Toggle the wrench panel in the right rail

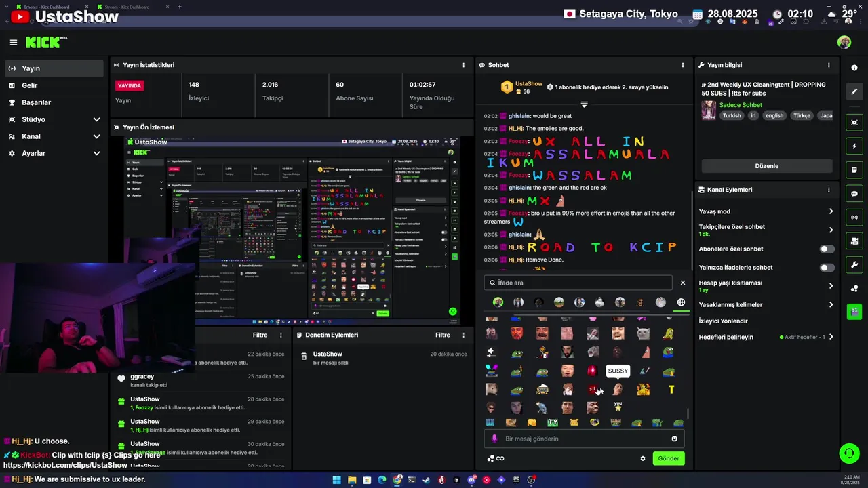854,264
